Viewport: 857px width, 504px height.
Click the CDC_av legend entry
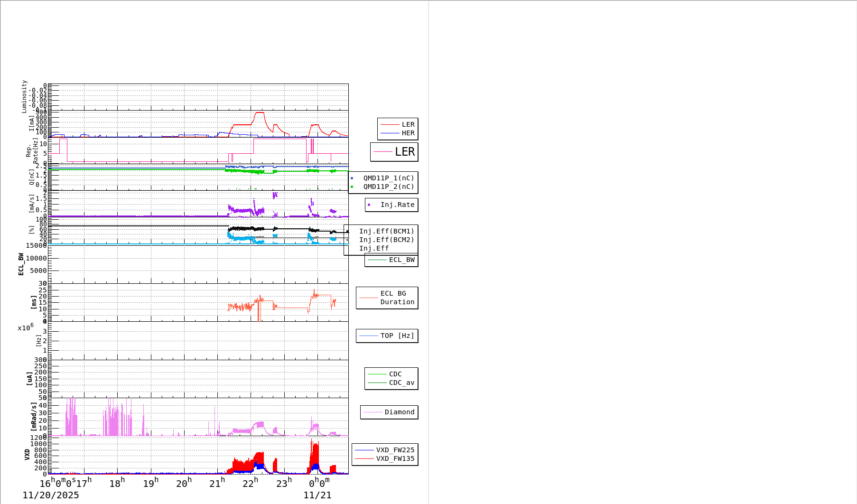(x=402, y=383)
